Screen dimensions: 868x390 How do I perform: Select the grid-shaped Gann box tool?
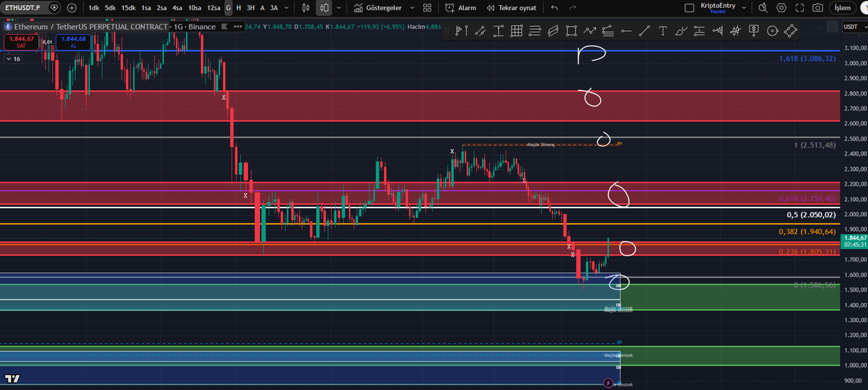[x=516, y=31]
